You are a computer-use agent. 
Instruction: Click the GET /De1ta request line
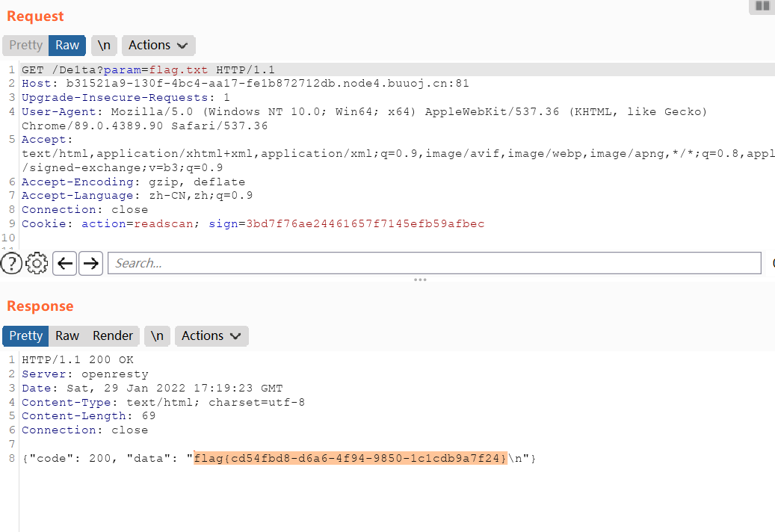(148, 69)
